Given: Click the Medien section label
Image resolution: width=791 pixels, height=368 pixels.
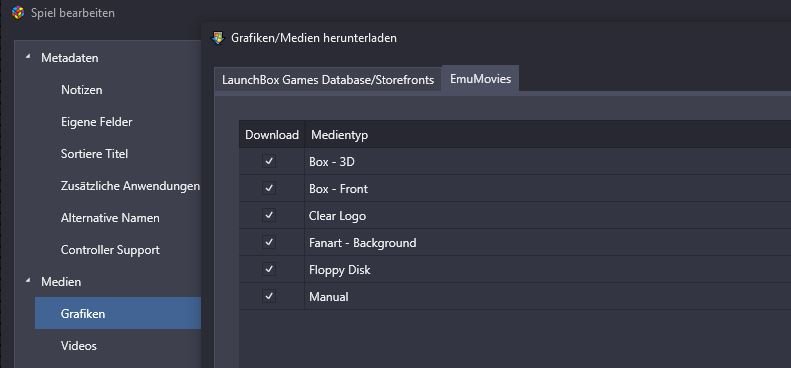Looking at the screenshot, I should pos(61,282).
